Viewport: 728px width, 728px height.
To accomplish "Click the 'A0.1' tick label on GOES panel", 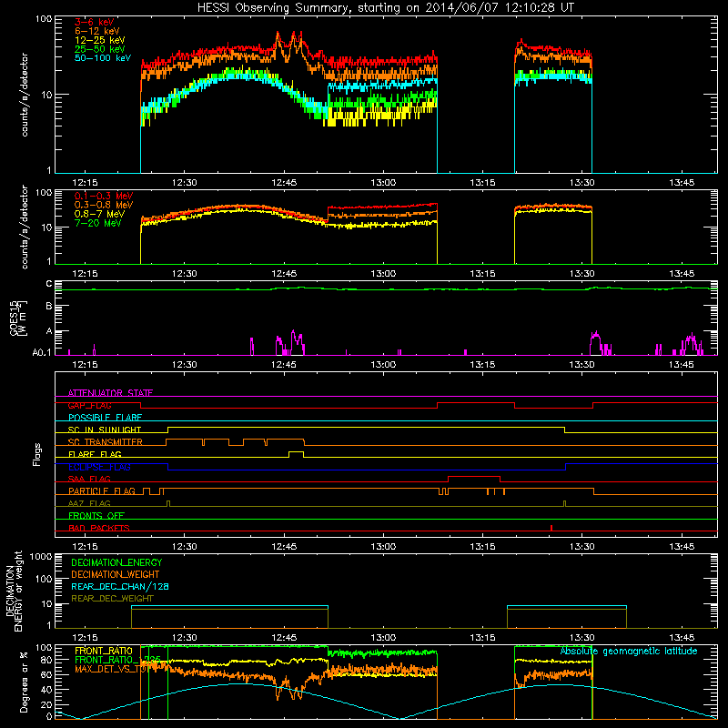I will click(x=42, y=352).
